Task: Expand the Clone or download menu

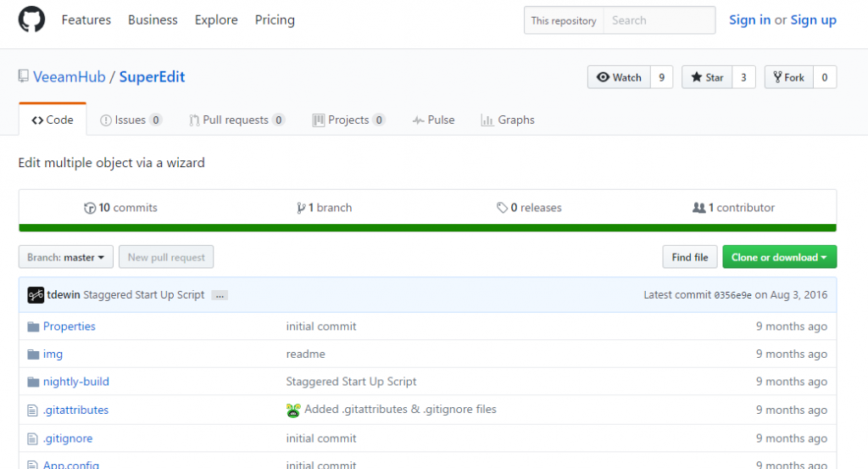Action: click(x=780, y=257)
